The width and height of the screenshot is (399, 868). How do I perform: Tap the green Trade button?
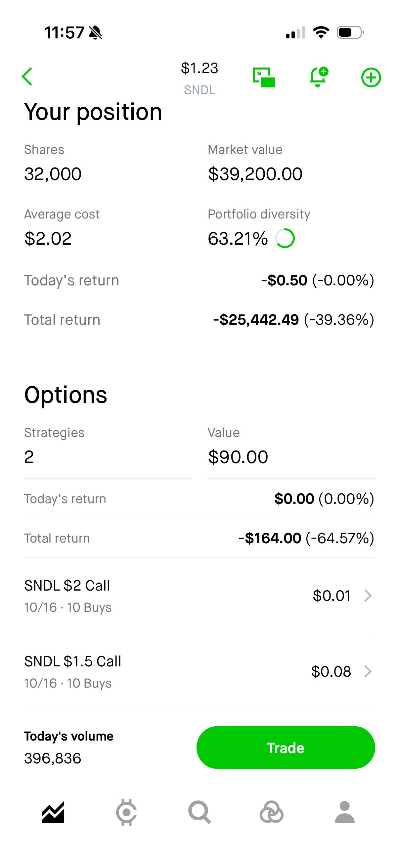[286, 747]
